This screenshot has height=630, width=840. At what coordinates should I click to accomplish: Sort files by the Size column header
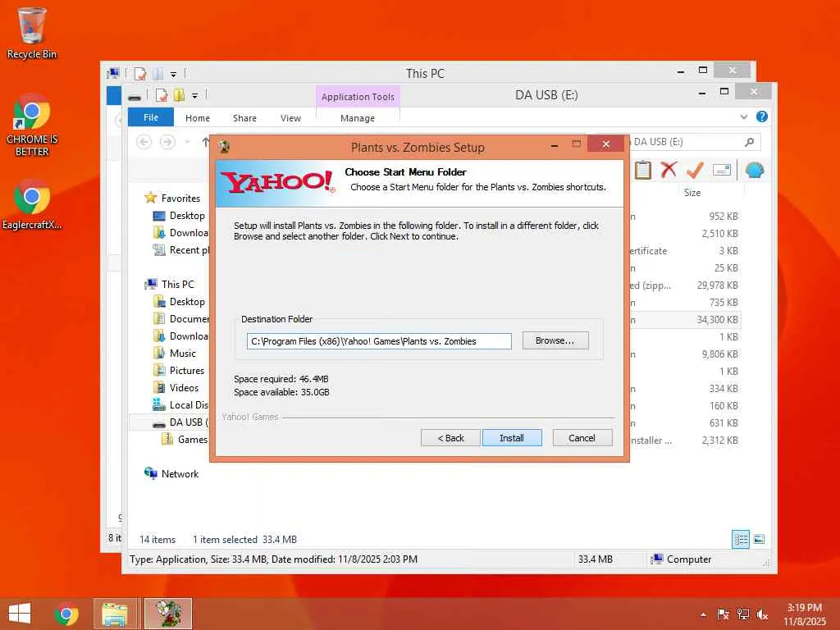click(x=692, y=192)
